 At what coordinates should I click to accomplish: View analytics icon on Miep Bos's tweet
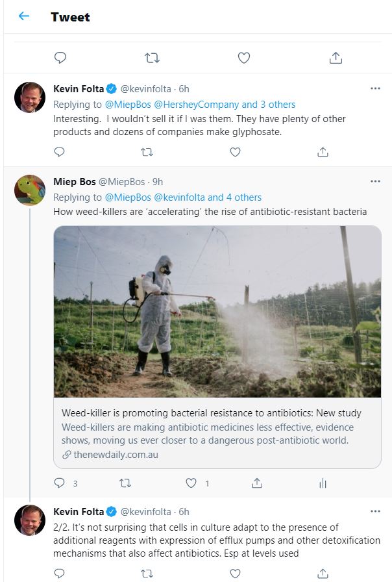tap(323, 483)
